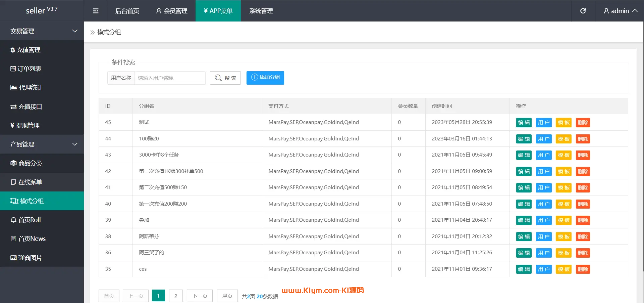Click the sidebar collapse hamburger icon

click(x=96, y=11)
